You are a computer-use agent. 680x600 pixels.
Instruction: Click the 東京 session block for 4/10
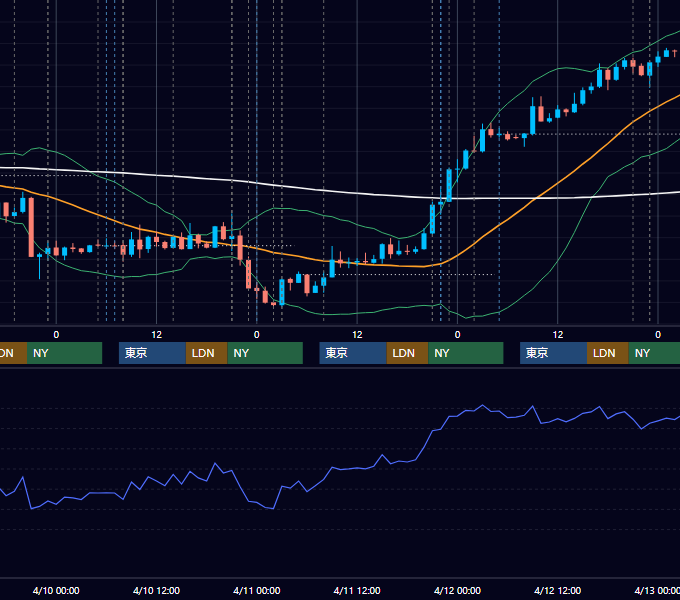point(152,353)
